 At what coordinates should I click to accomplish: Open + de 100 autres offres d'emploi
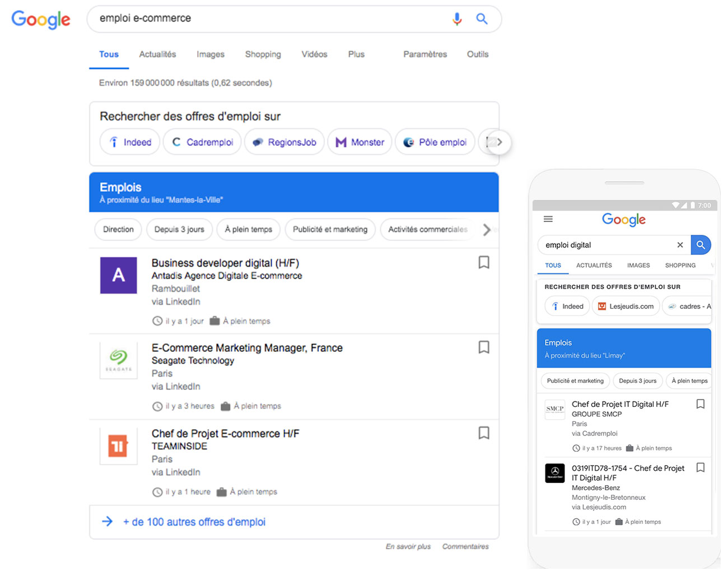(194, 522)
